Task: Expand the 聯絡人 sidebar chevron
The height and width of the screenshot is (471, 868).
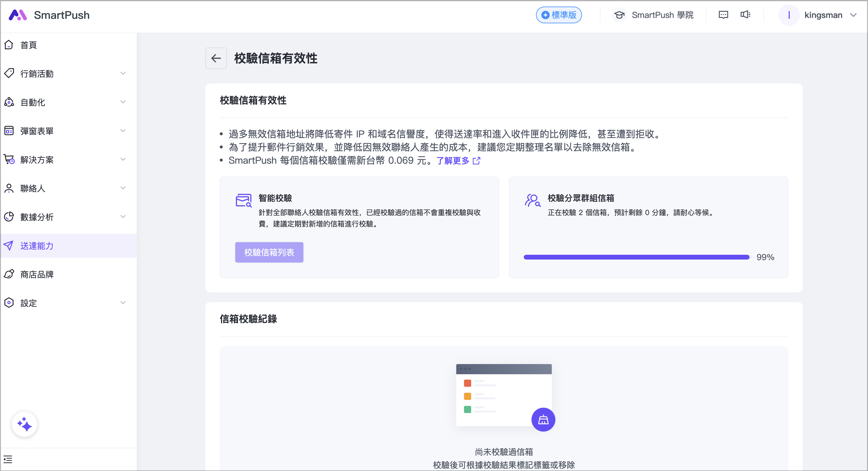Action: pos(123,188)
